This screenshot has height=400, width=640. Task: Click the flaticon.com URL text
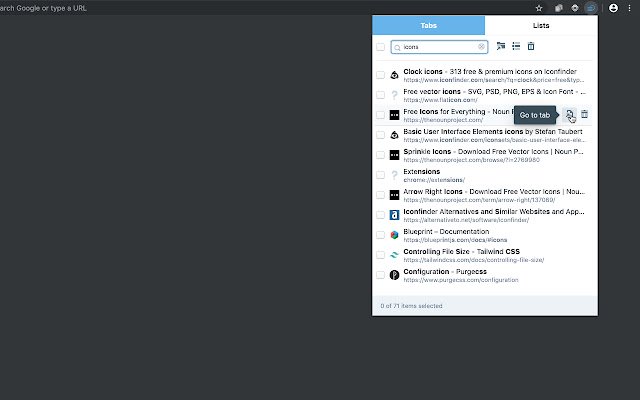440,100
